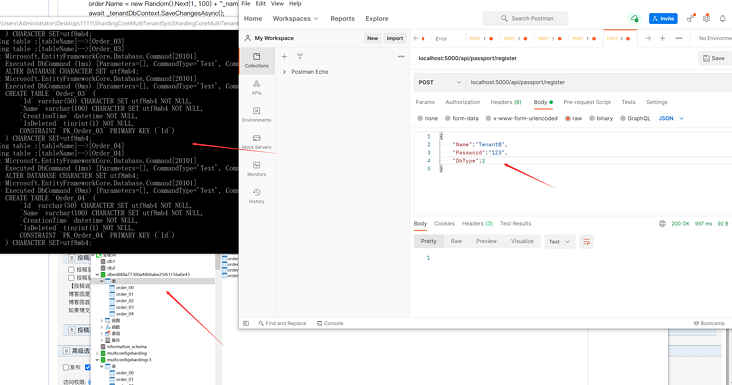
Task: Open the Help menu
Action: click(295, 4)
